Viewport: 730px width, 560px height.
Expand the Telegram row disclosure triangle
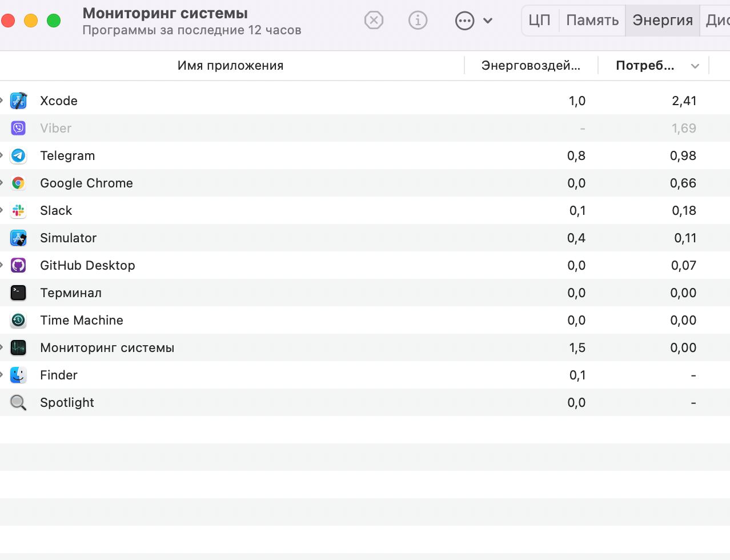(2, 155)
